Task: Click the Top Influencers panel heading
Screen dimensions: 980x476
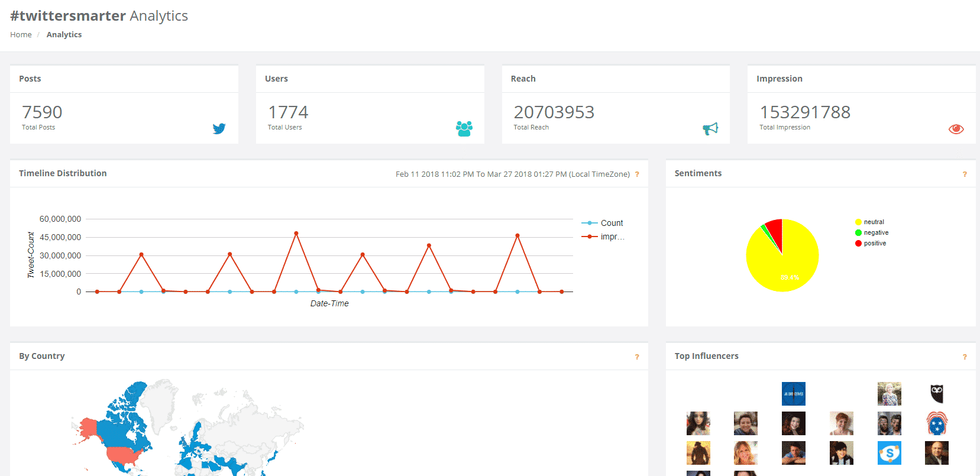Action: [x=707, y=356]
